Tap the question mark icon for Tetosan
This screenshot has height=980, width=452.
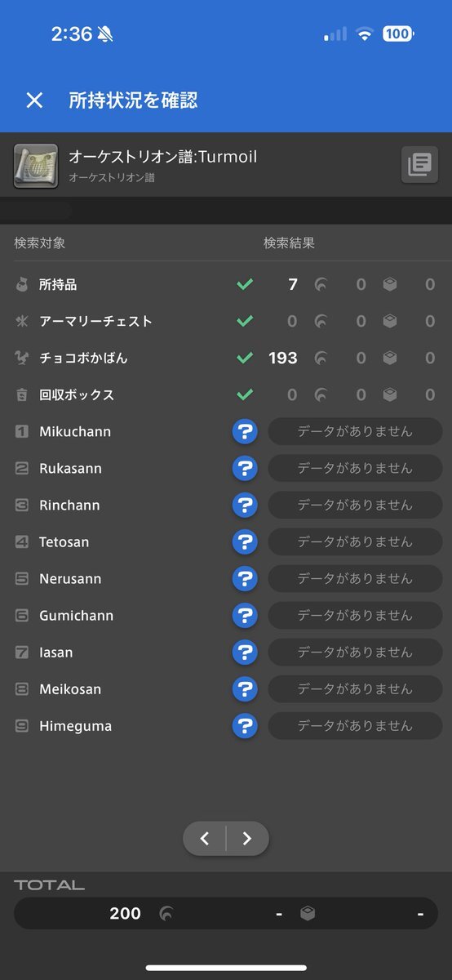(x=245, y=541)
